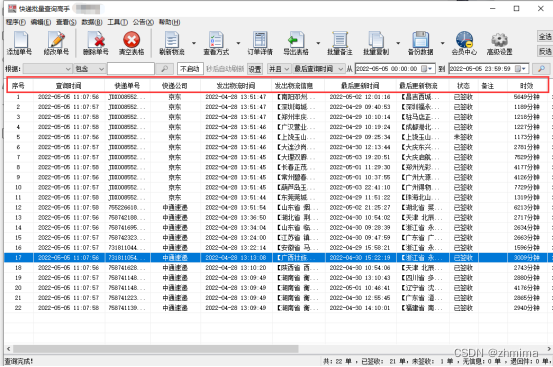Click the 5649分钟 cell in row 1
Viewport: 553px width, 367px height.
pos(527,97)
